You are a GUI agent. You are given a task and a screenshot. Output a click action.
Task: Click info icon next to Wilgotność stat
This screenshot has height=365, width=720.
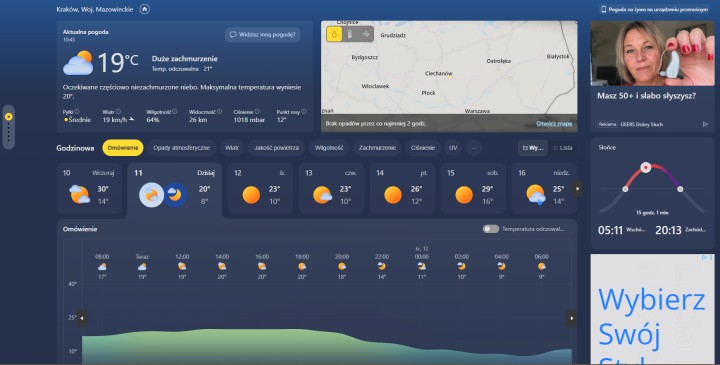(175, 112)
